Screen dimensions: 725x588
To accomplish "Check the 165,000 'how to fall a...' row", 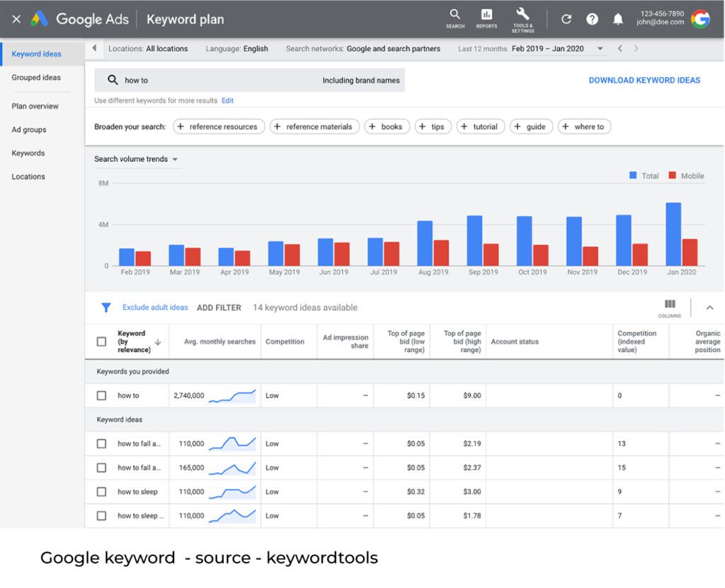I will click(x=102, y=468).
